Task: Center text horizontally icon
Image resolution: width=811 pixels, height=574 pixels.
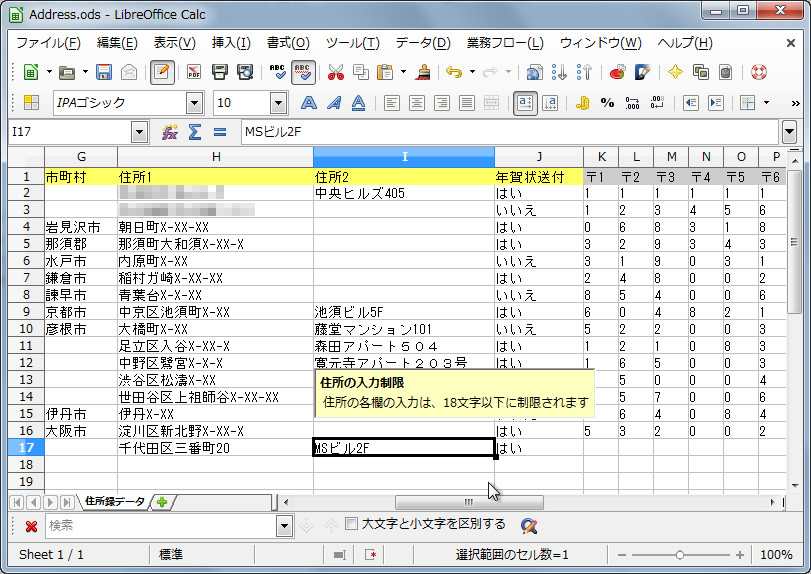Action: point(417,103)
